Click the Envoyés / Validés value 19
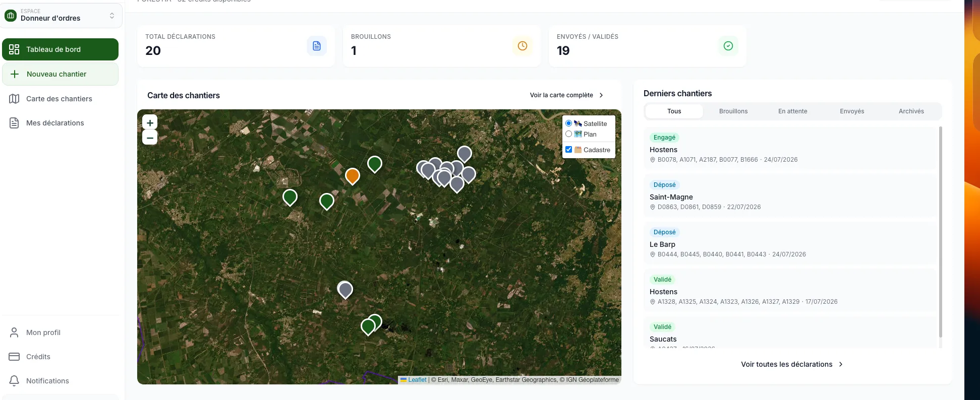 tap(563, 51)
